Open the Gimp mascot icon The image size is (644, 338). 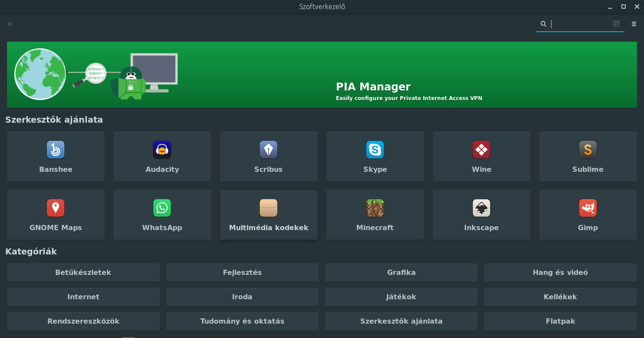(588, 208)
